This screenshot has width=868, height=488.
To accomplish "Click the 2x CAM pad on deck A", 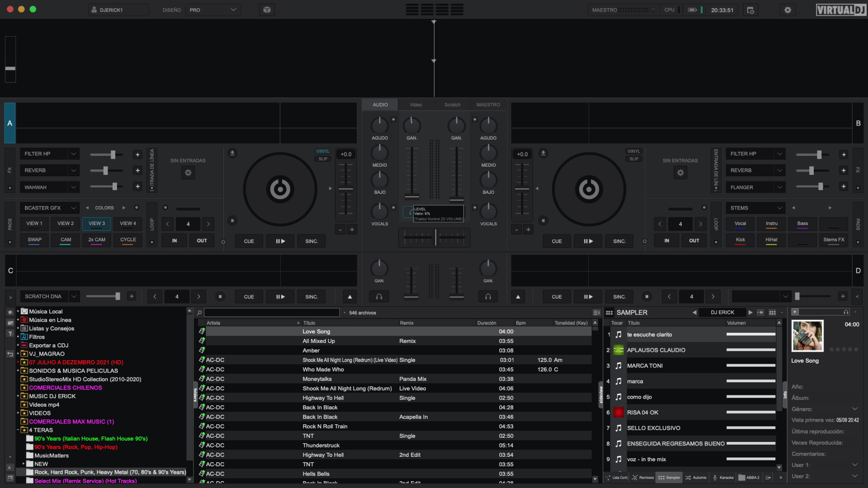I will coord(97,240).
